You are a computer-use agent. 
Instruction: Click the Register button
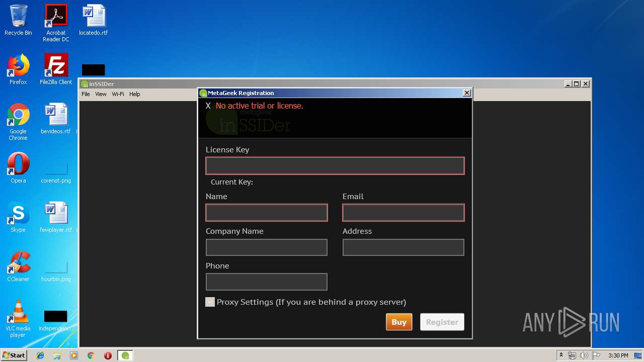[442, 322]
